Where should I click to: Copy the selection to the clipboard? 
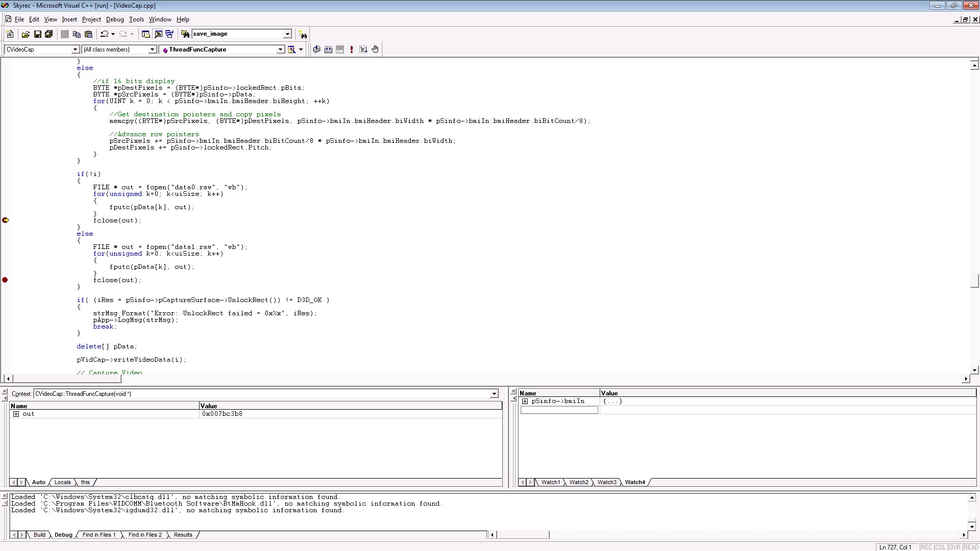pos(77,34)
